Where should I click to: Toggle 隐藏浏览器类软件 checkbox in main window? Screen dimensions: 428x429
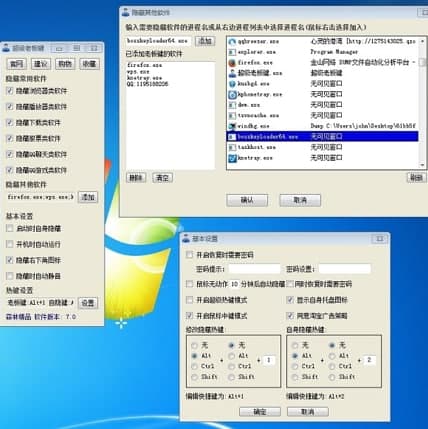10,91
